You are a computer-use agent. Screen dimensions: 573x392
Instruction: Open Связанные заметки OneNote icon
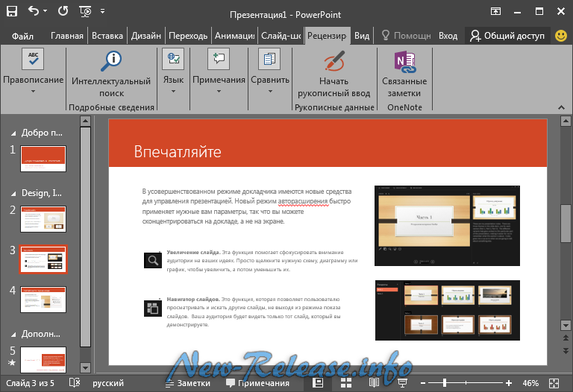(404, 61)
